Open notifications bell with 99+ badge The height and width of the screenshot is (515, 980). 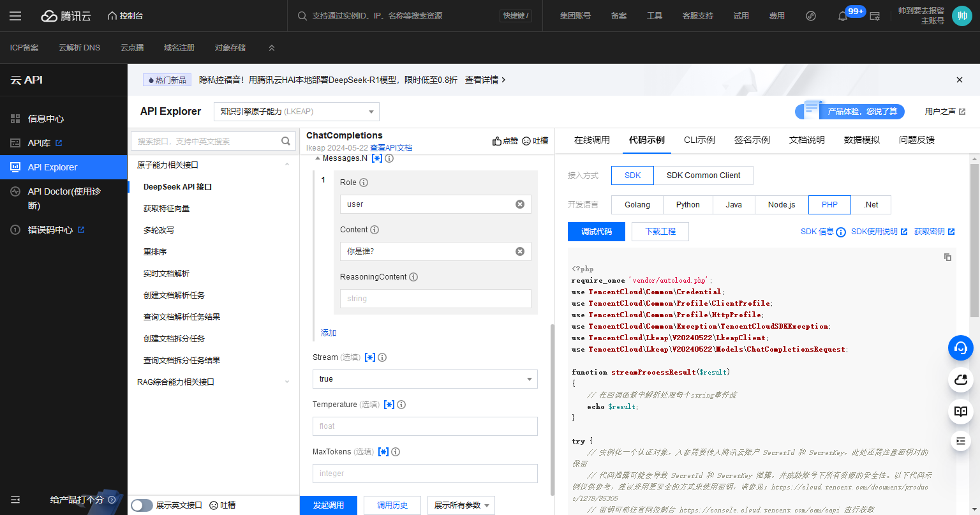pos(843,16)
